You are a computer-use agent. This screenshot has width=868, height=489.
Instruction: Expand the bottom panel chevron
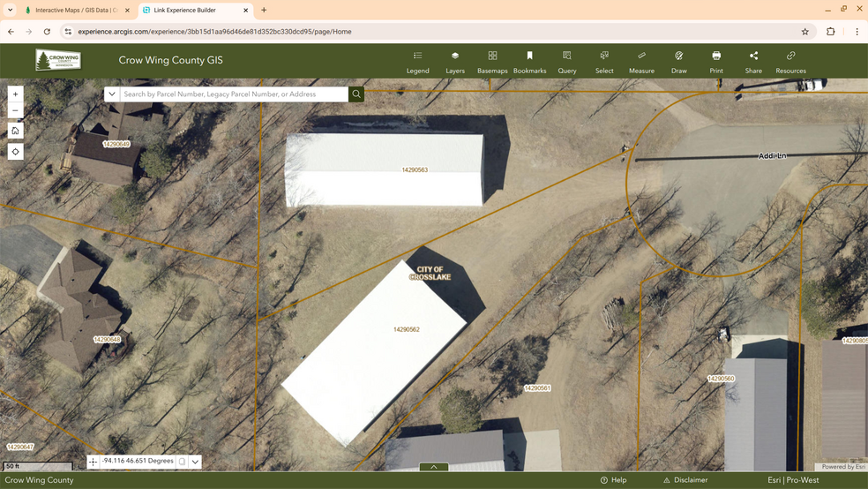coord(433,467)
